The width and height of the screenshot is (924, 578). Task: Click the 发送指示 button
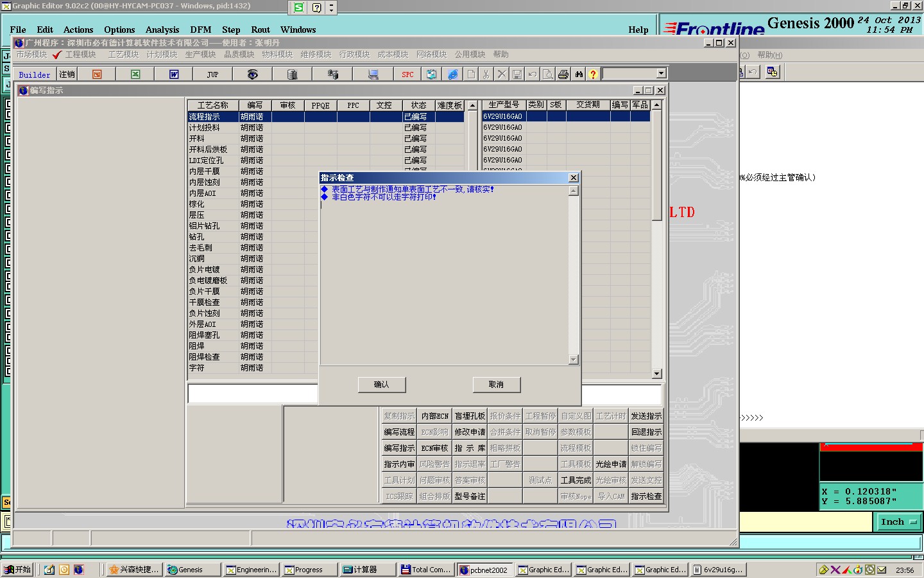646,416
